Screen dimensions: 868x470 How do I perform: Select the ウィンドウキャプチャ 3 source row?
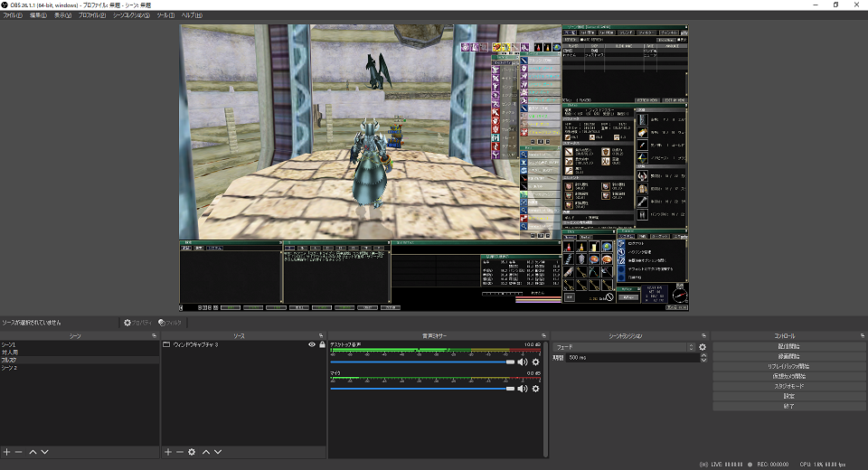pos(243,345)
